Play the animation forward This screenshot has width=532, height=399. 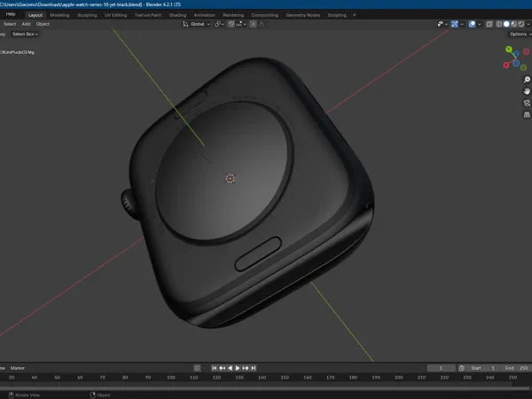pos(238,368)
